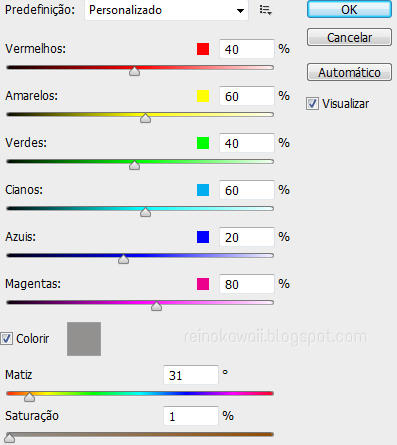Click the Azuis percentage input field
This screenshot has width=397, height=445.
coord(247,237)
